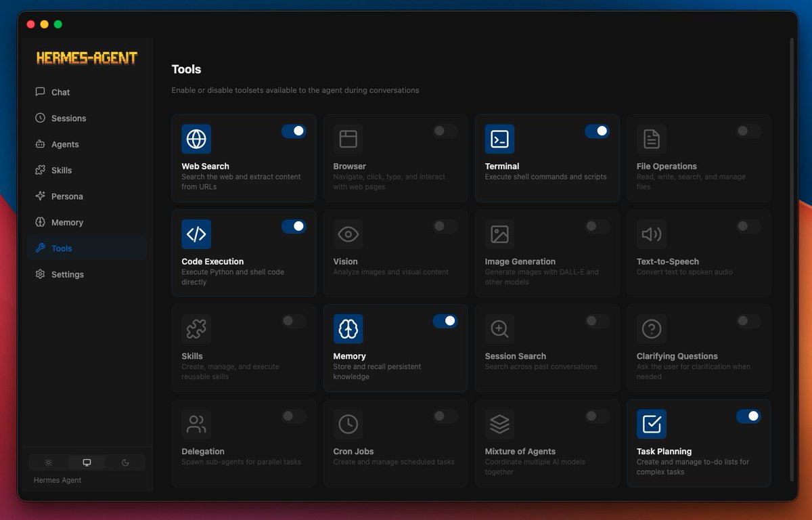This screenshot has width=812, height=520.
Task: Switch to light theme sun button
Action: 49,463
